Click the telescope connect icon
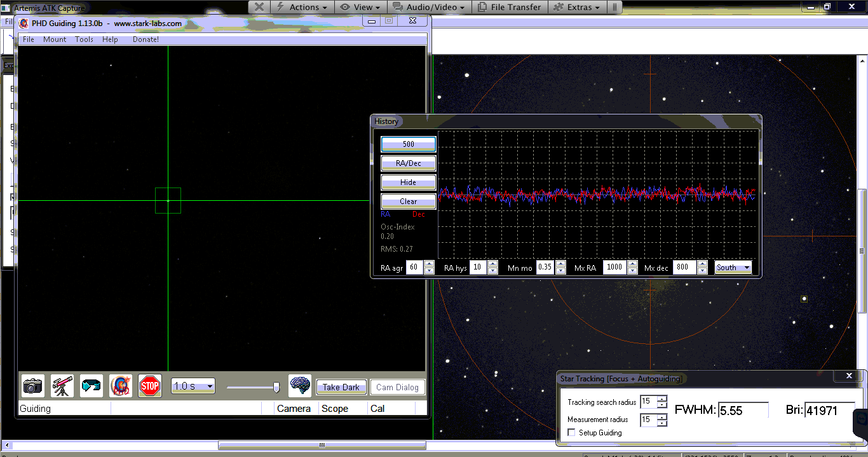Screen dimensions: 868x457 (62, 386)
